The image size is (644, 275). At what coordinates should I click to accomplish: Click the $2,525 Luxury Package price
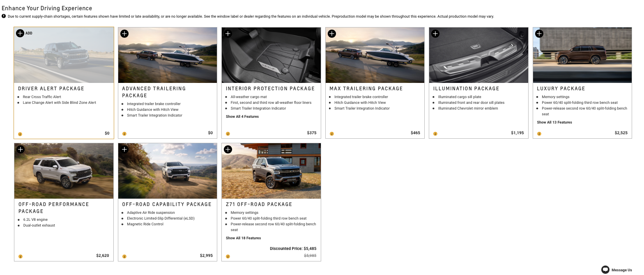pyautogui.click(x=621, y=133)
